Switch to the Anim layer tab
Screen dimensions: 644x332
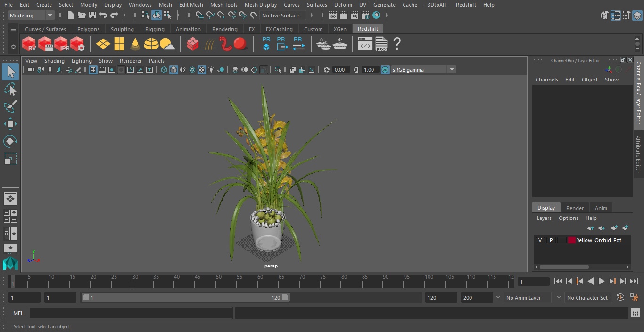point(601,208)
